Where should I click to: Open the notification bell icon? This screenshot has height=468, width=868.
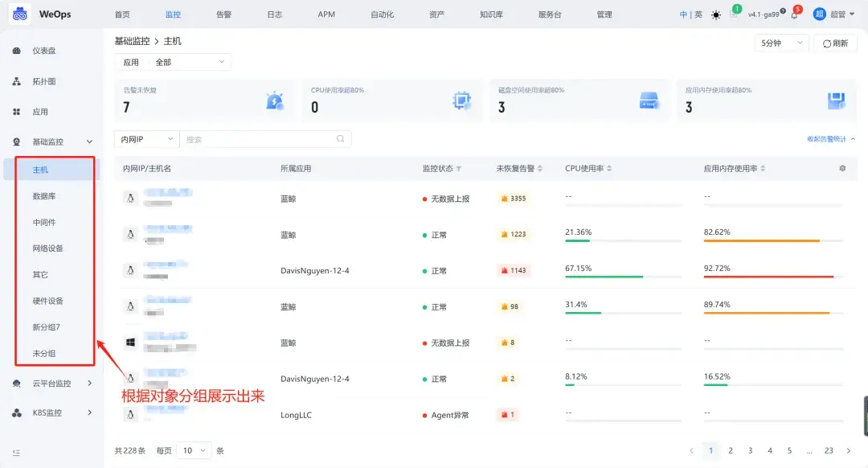click(794, 15)
